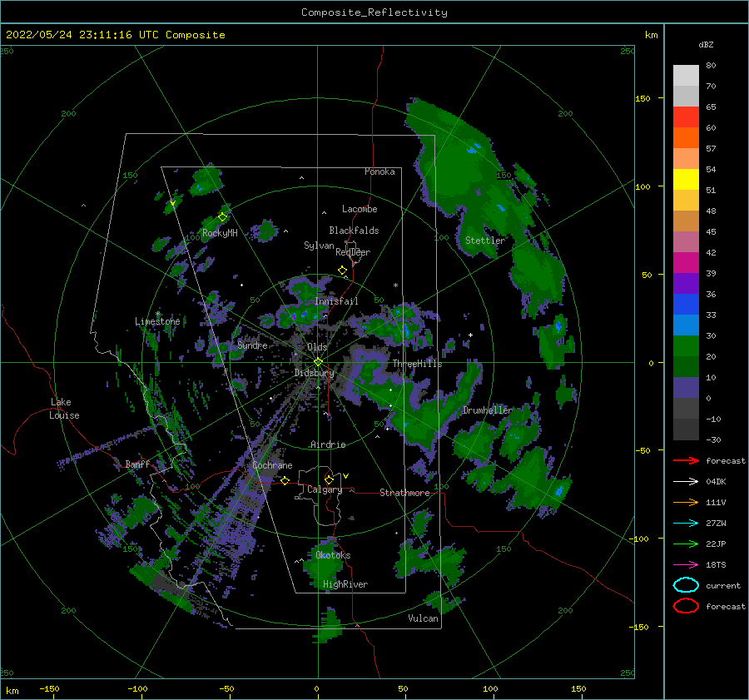Click the Ponoka town label
This screenshot has height=700, width=749.
pyautogui.click(x=379, y=171)
